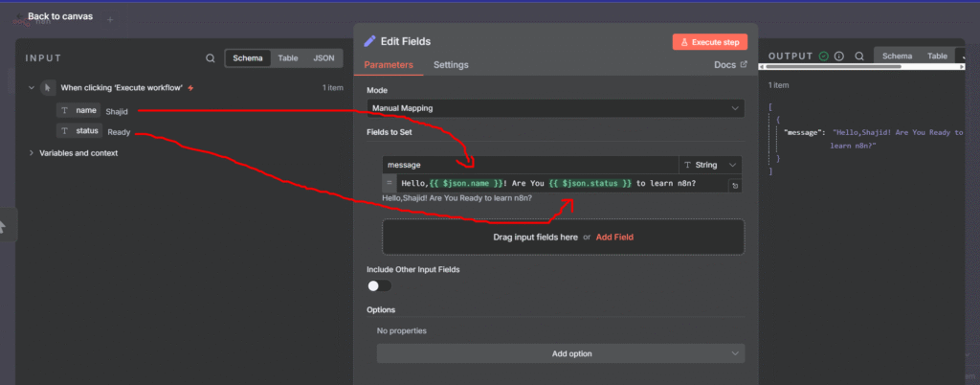Open the Mode dropdown showing Manual Mapping

coord(555,108)
